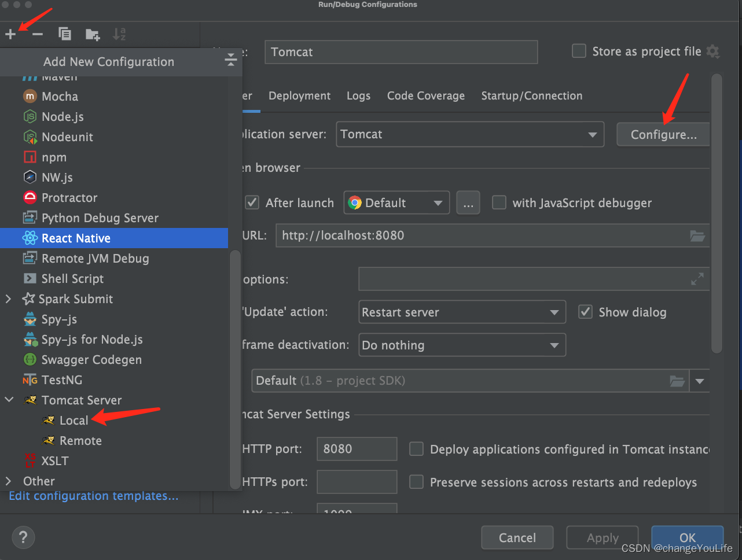Open the JRE dropdown arrow
Image resolution: width=742 pixels, height=560 pixels.
click(x=700, y=381)
